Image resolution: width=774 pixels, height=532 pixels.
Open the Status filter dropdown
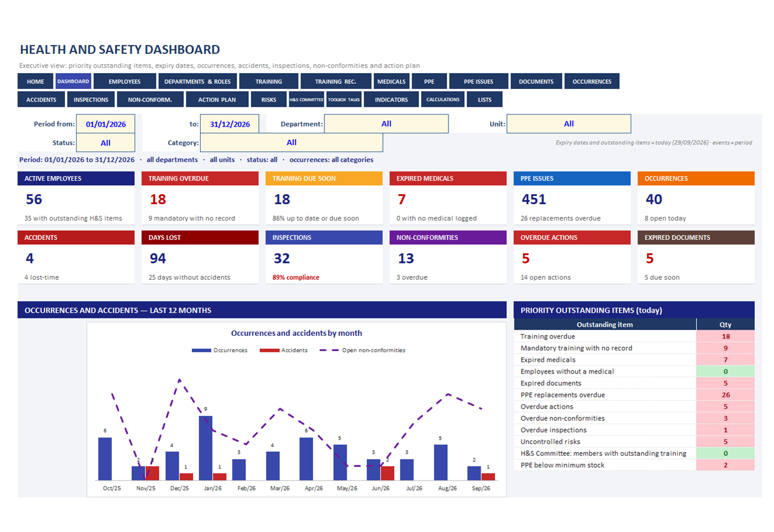[105, 143]
